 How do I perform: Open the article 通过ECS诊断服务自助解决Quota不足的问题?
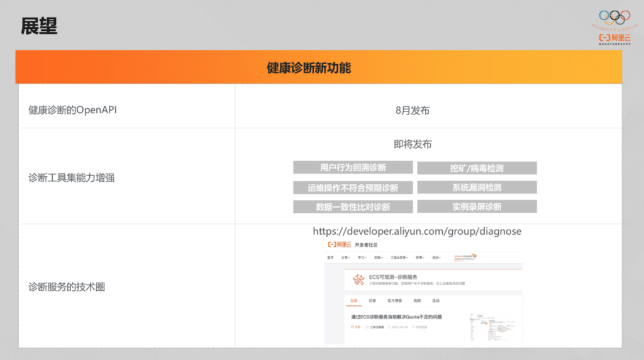point(396,317)
